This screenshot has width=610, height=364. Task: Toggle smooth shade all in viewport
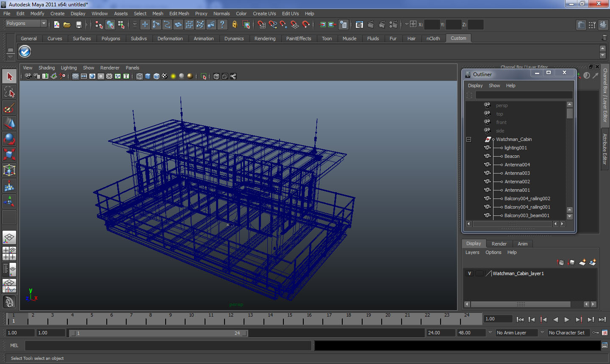148,76
